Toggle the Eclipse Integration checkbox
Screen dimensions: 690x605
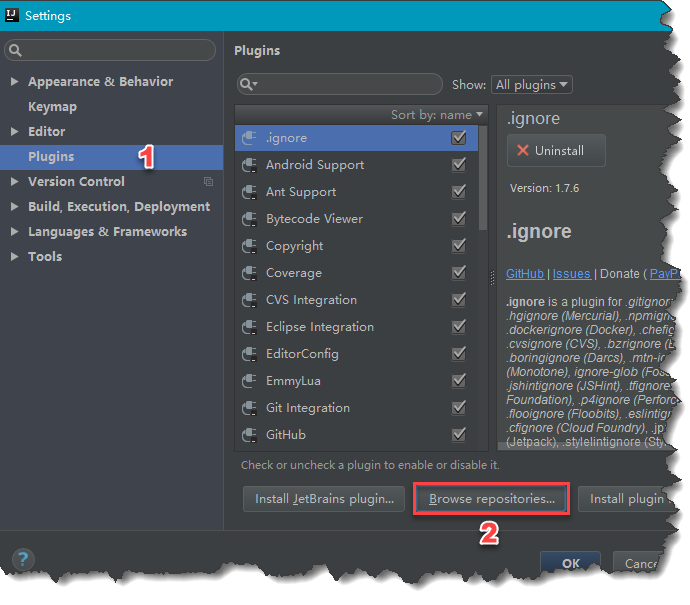click(459, 327)
